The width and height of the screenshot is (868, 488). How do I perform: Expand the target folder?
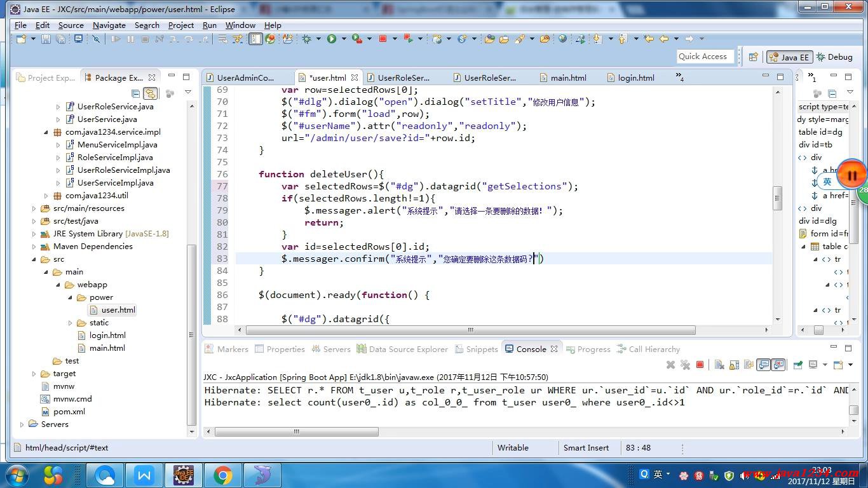point(34,374)
